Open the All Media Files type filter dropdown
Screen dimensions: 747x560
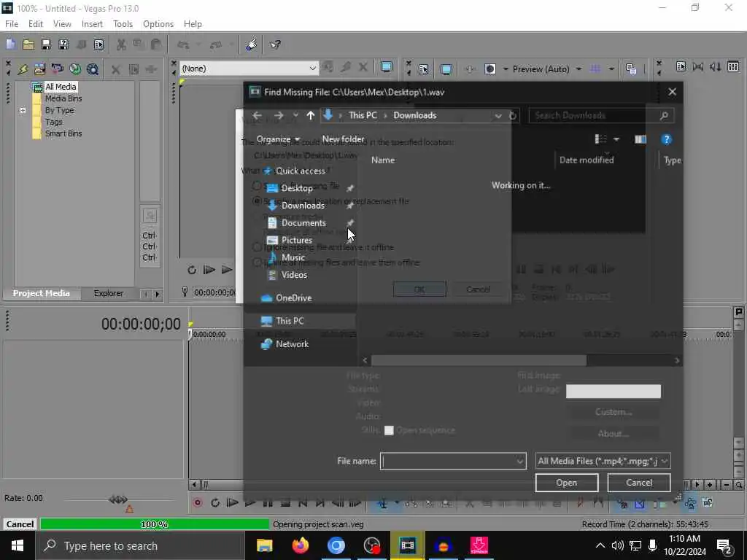(x=603, y=461)
